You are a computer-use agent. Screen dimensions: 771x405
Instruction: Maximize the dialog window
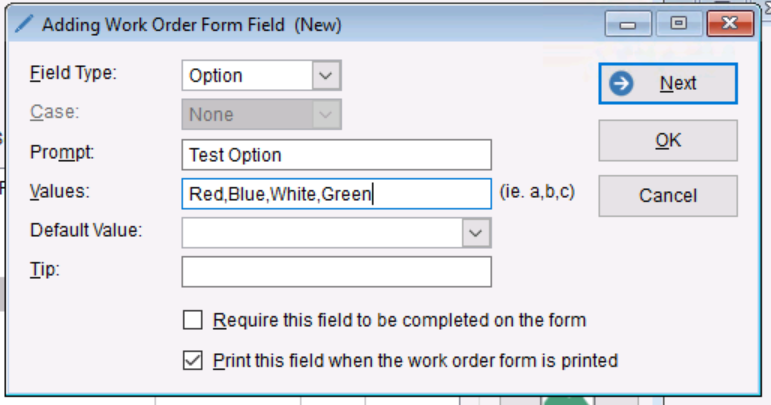[x=679, y=25]
